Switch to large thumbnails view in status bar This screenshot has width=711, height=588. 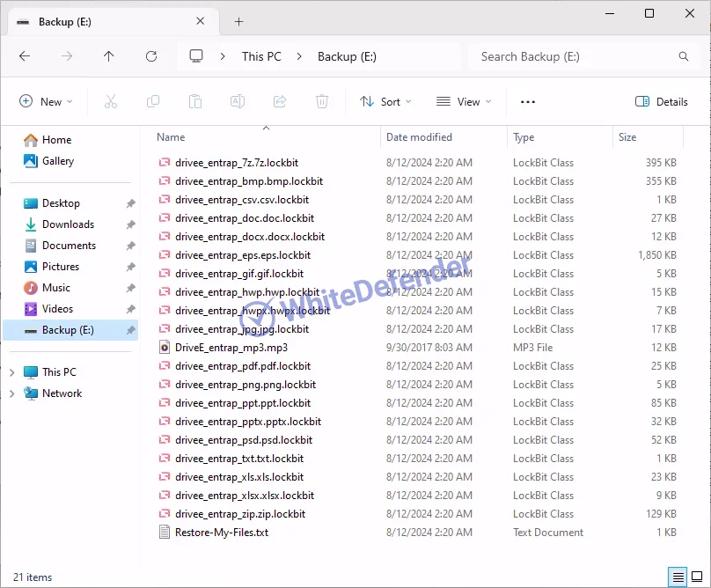(696, 577)
